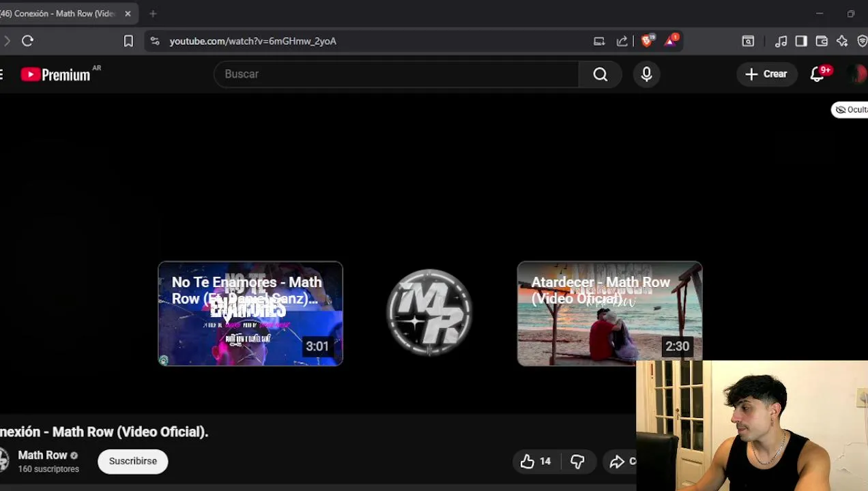This screenshot has height=491, width=868.
Task: Open the Brave Playlist music note icon
Action: [x=781, y=41]
